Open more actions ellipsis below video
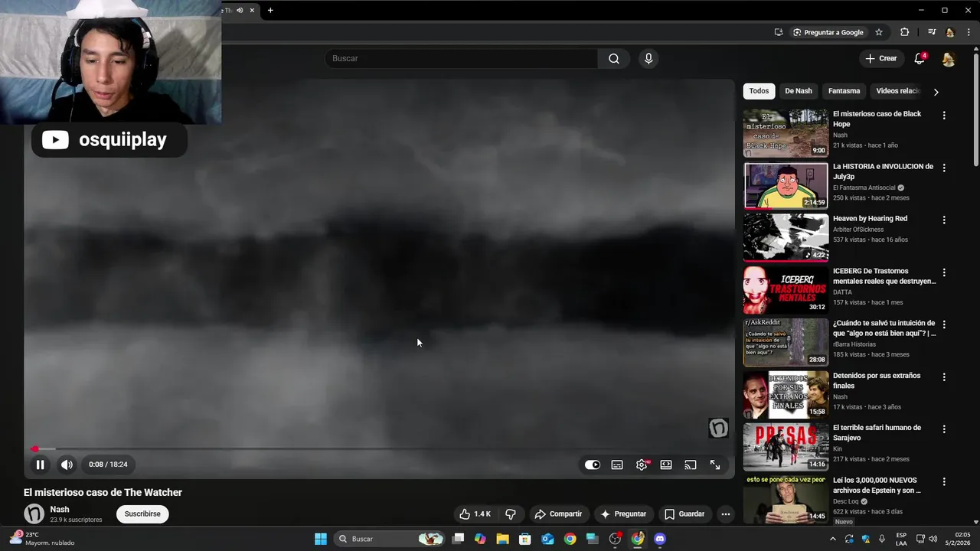980x551 pixels. (726, 514)
